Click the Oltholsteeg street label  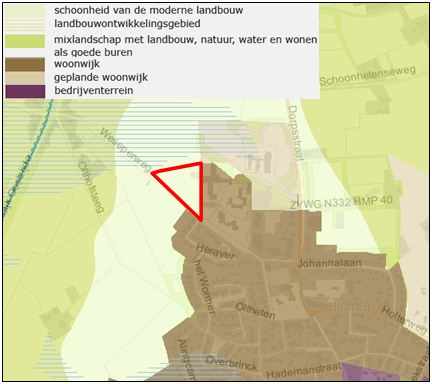[91, 187]
